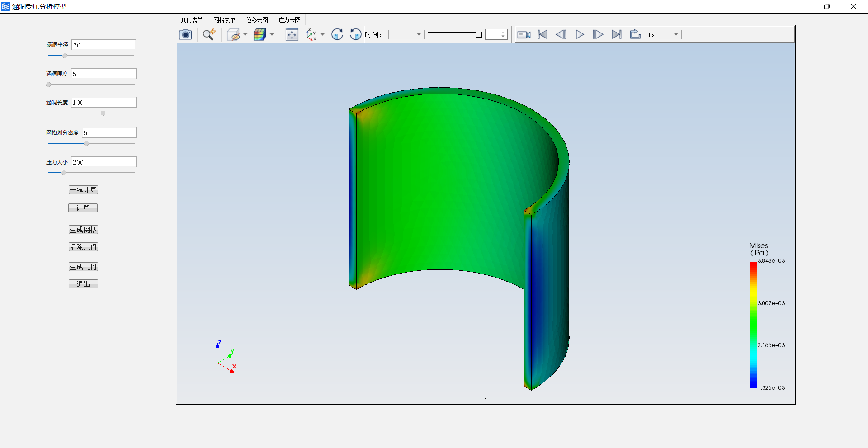Click the legend maximum value 3.848e+03
The image size is (868, 448).
(x=771, y=261)
